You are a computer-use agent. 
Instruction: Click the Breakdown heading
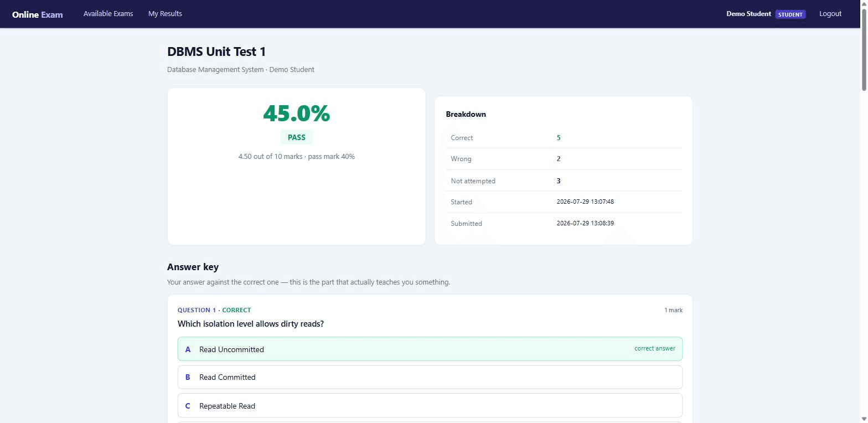tap(466, 114)
